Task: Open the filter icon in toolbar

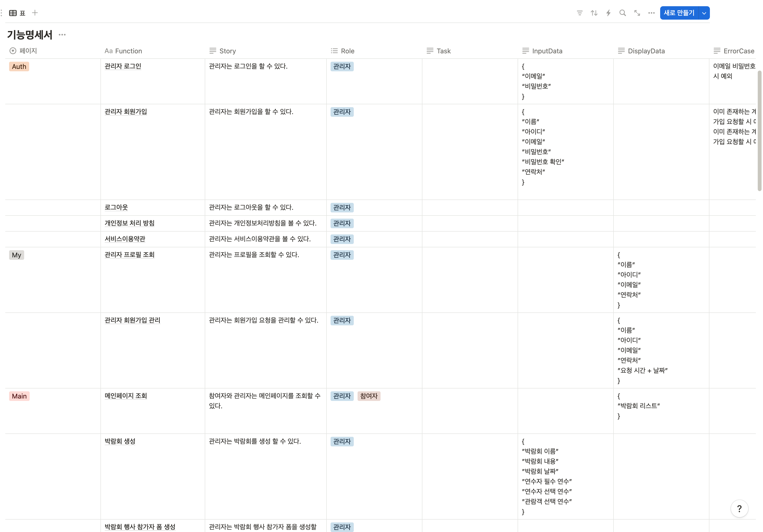Action: click(x=580, y=13)
